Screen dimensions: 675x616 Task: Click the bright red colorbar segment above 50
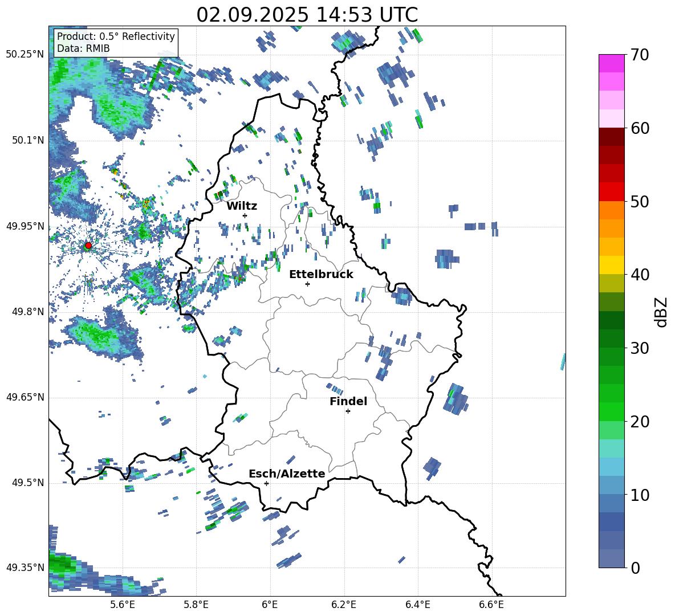[x=611, y=192]
